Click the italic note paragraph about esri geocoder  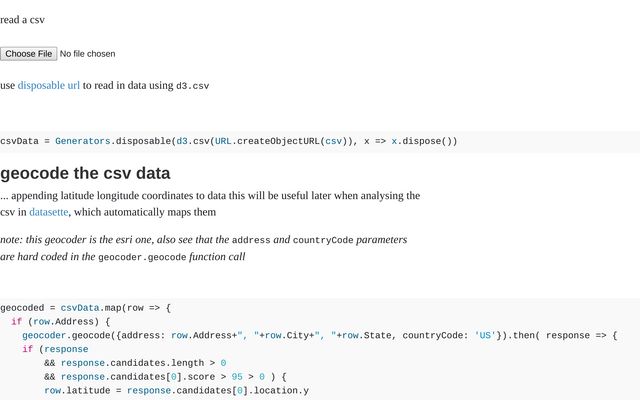click(203, 248)
